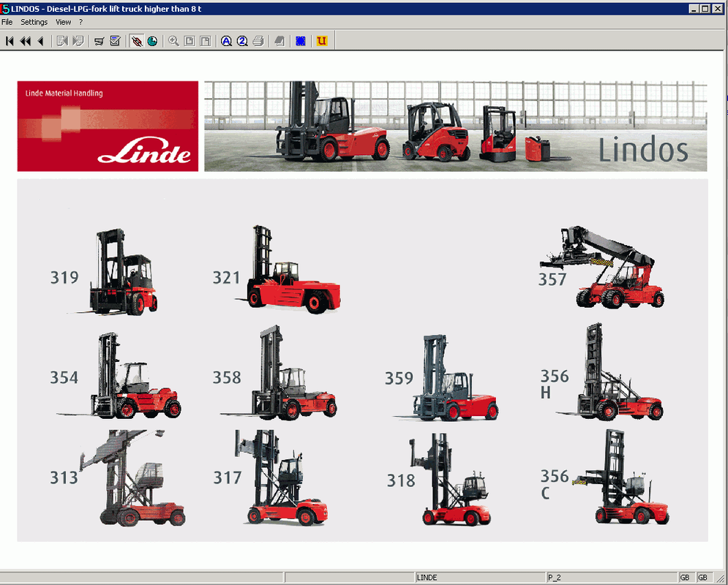Click the last GB status bar field
Viewport: 728px width, 585px height.
point(705,578)
